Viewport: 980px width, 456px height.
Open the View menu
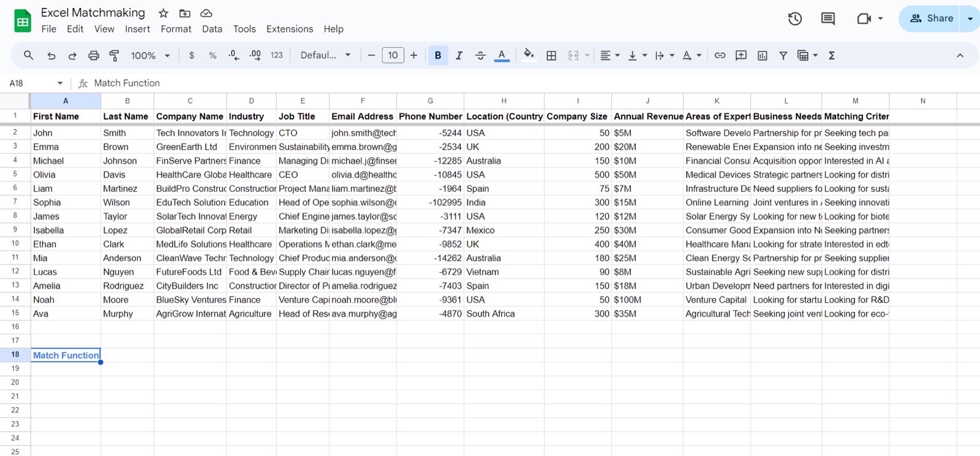point(104,29)
